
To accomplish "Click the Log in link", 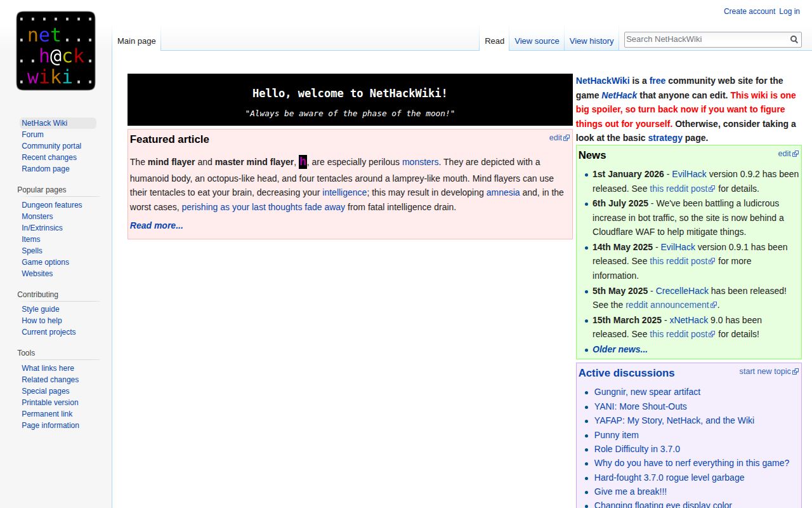I will coord(789,11).
